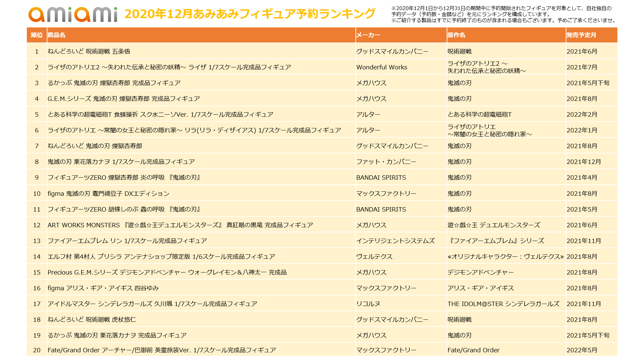
Task: Click the 呪術廻戦 cell in rank 1 row
Action: tap(460, 51)
